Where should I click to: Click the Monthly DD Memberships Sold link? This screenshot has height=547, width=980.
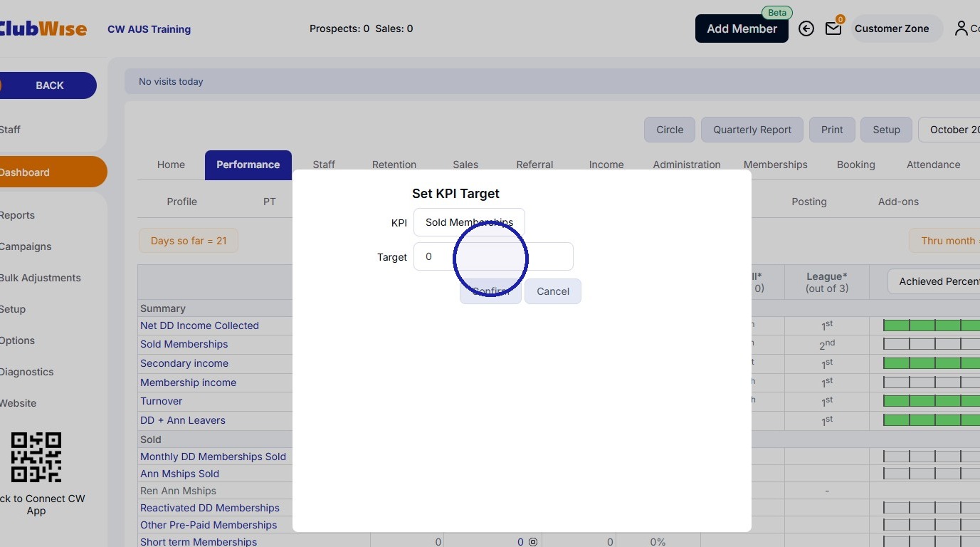[213, 457]
